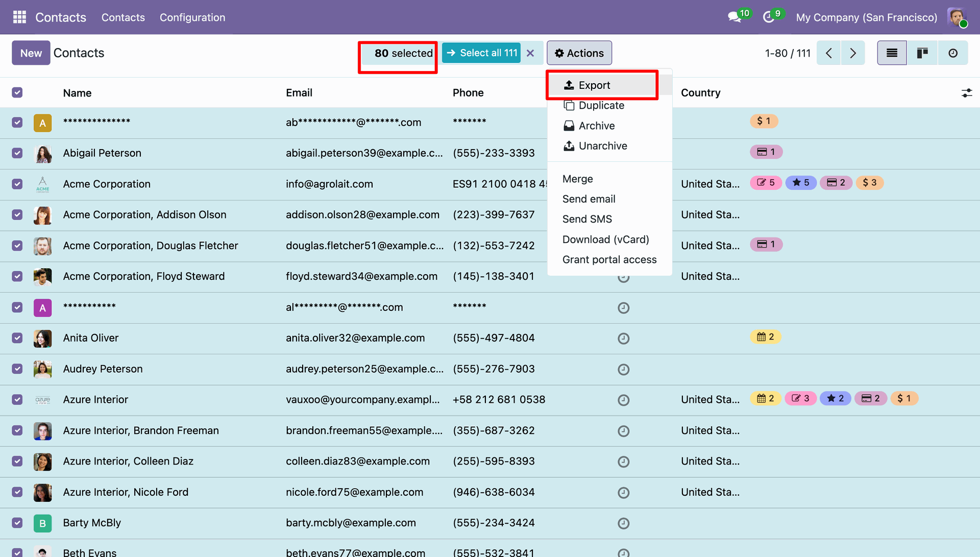Choose Unarchive from Actions menu
Viewport: 980px width, 557px height.
(609, 146)
